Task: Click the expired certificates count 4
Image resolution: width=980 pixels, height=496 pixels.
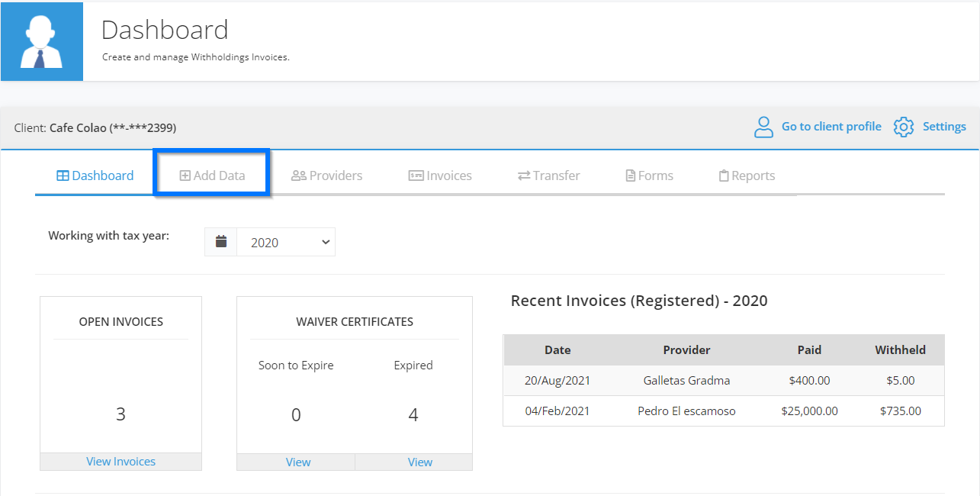Action: click(413, 415)
